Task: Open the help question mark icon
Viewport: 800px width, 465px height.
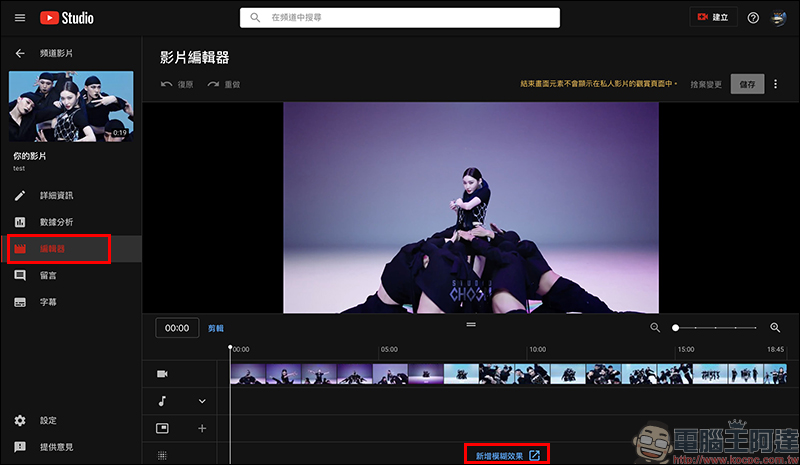Action: click(753, 18)
